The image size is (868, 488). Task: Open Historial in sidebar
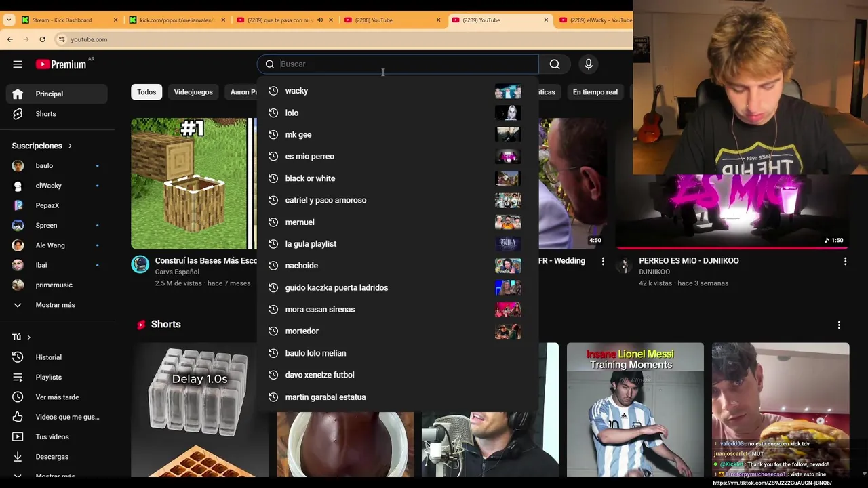56,357
